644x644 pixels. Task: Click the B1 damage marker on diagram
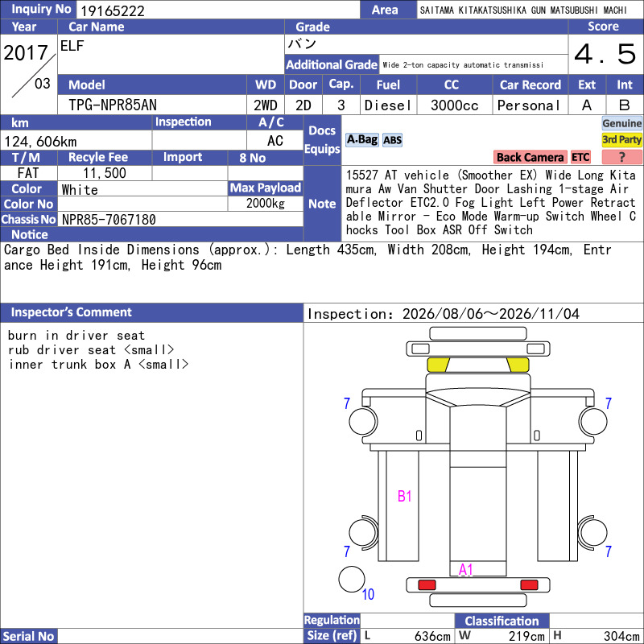click(x=405, y=496)
